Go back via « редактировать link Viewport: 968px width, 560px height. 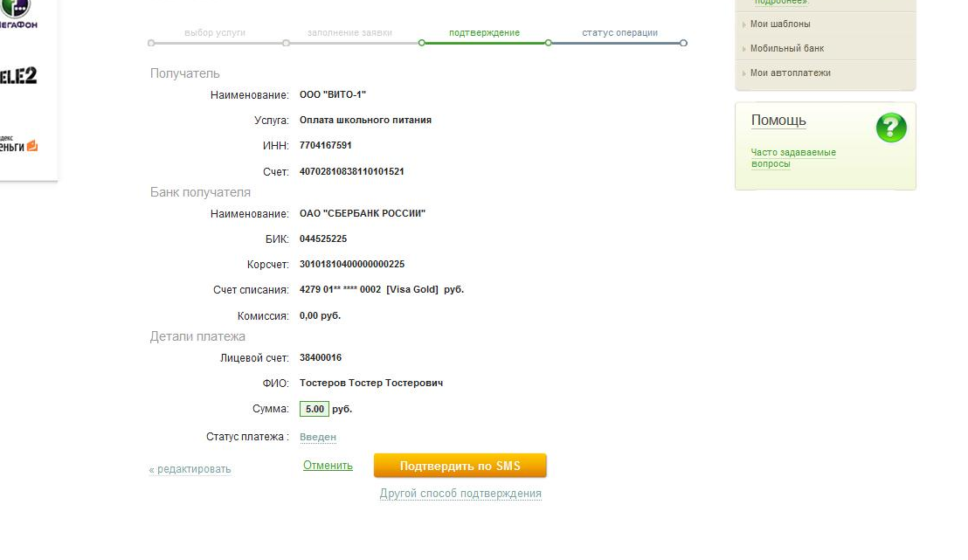190,469
